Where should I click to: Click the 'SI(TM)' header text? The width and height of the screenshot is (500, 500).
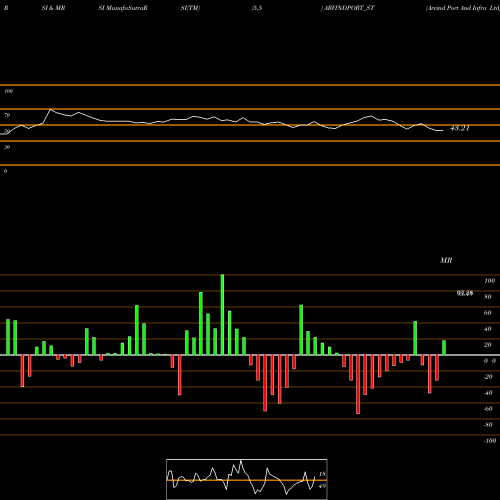pyautogui.click(x=190, y=8)
